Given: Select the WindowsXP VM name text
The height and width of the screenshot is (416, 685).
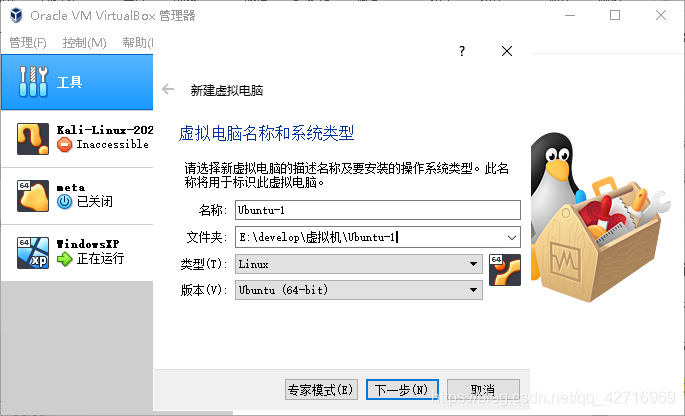Looking at the screenshot, I should [88, 244].
